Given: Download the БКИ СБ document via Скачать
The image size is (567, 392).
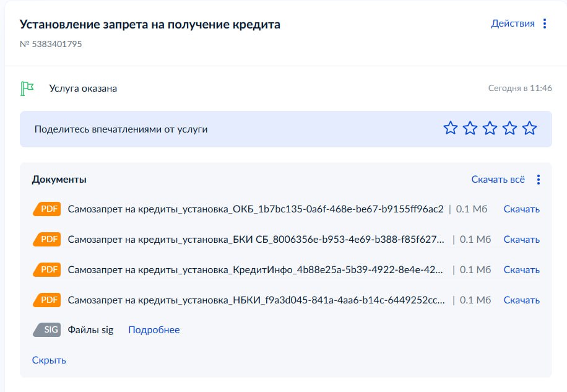Looking at the screenshot, I should pyautogui.click(x=521, y=240).
